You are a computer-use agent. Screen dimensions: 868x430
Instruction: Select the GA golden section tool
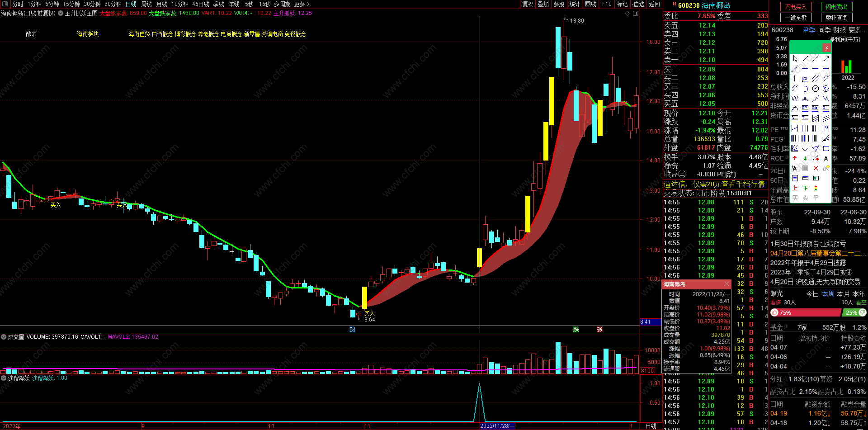[x=816, y=109]
